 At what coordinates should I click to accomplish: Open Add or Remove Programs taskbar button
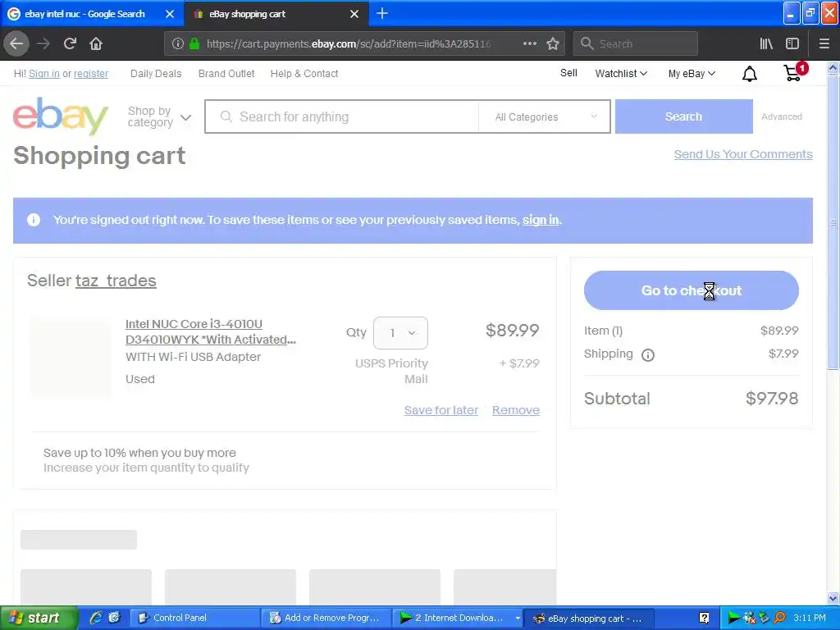coord(326,618)
